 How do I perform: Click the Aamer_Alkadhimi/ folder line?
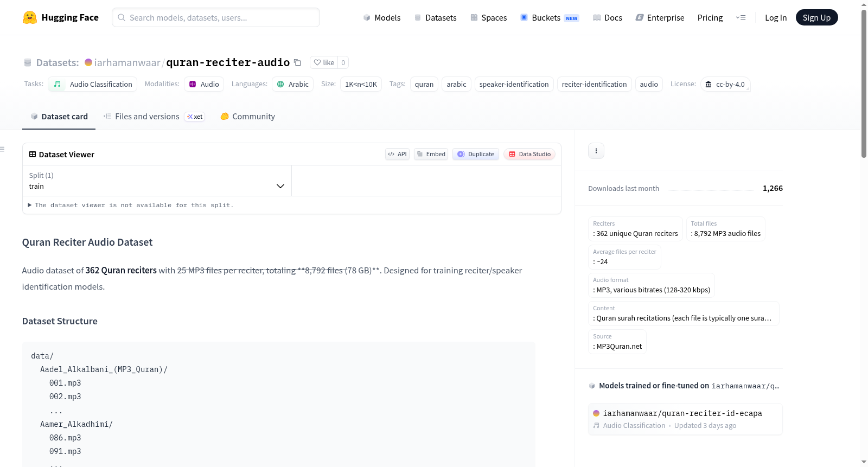(76, 424)
